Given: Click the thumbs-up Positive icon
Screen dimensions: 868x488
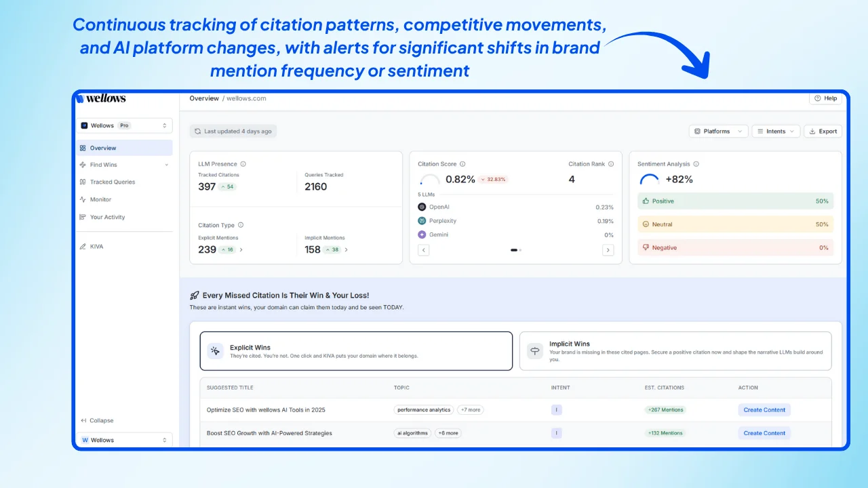Looking at the screenshot, I should 646,201.
